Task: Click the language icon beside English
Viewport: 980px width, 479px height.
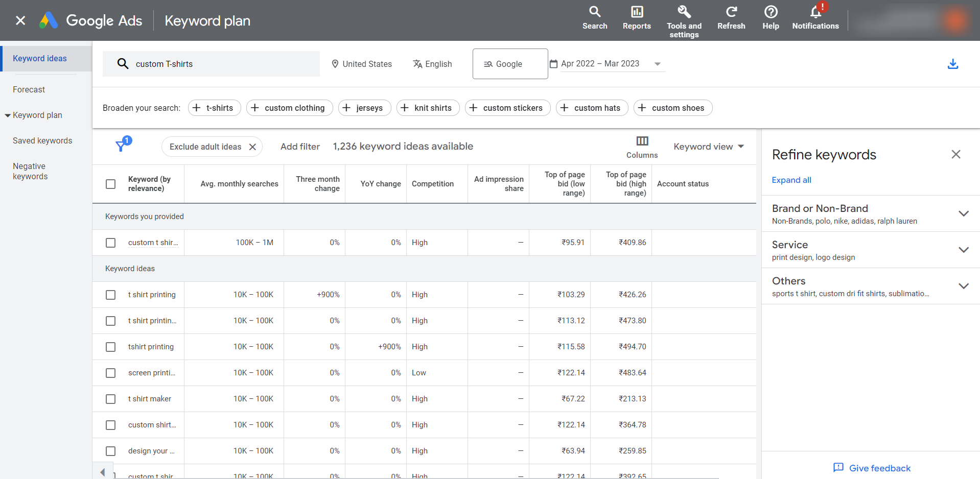Action: (x=417, y=64)
